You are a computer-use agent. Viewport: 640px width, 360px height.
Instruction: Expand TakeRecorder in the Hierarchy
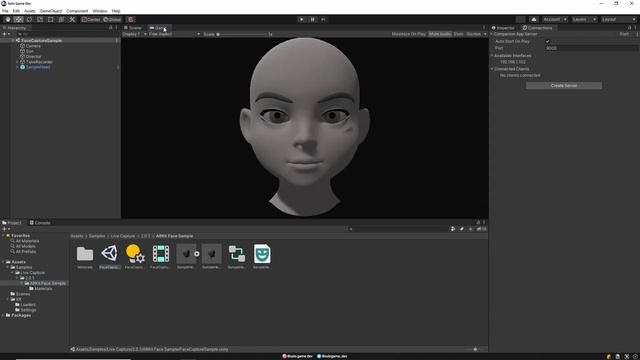pos(18,62)
